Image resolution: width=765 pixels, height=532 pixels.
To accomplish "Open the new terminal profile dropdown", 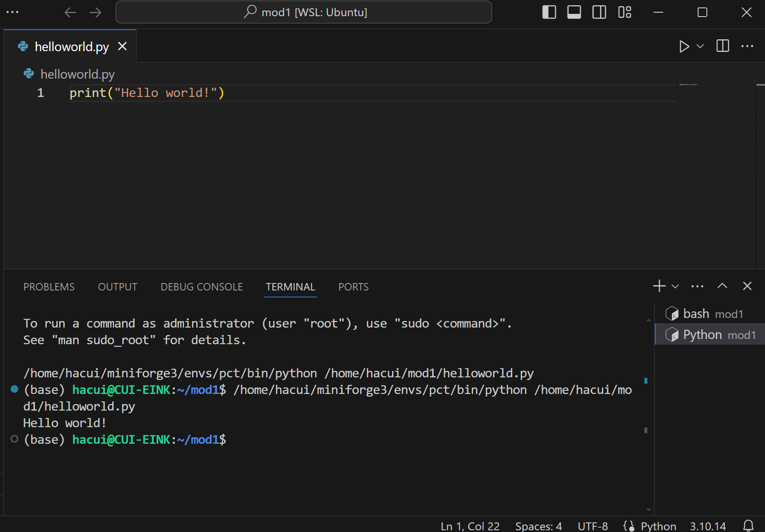I will [675, 287].
